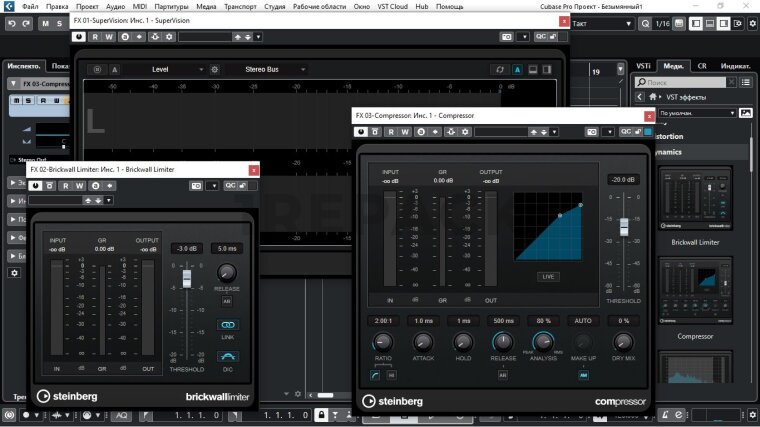Click the Compressor threshold slider handle
Image resolution: width=760 pixels, height=427 pixels.
click(623, 227)
